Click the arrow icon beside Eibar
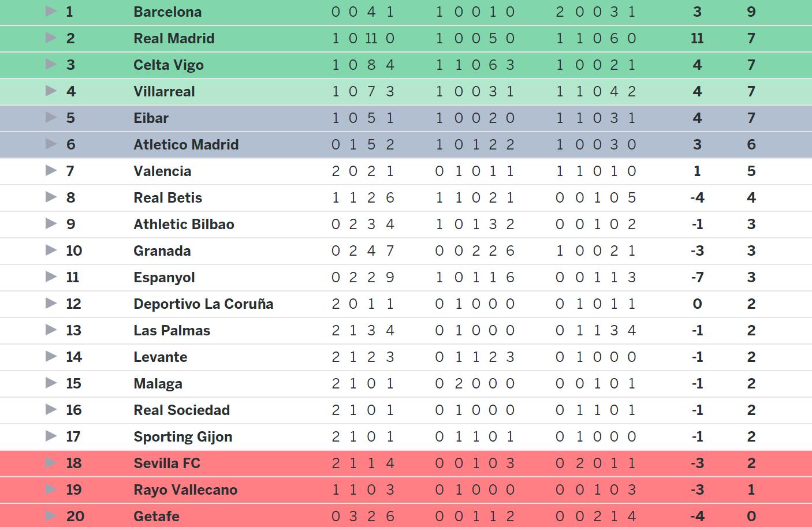This screenshot has height=527, width=812. point(51,118)
